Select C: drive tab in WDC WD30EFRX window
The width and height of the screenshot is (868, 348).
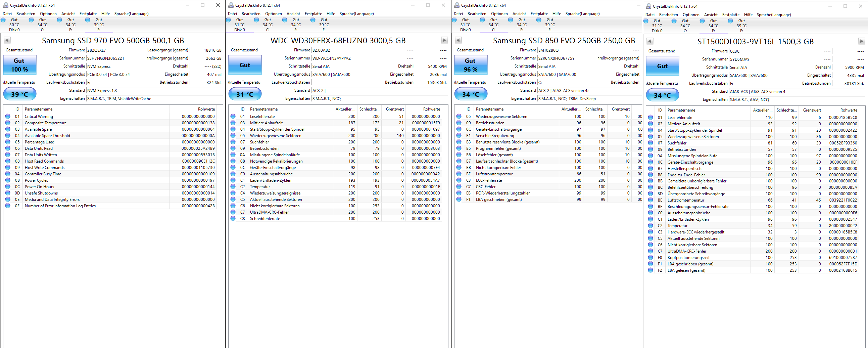(x=268, y=25)
